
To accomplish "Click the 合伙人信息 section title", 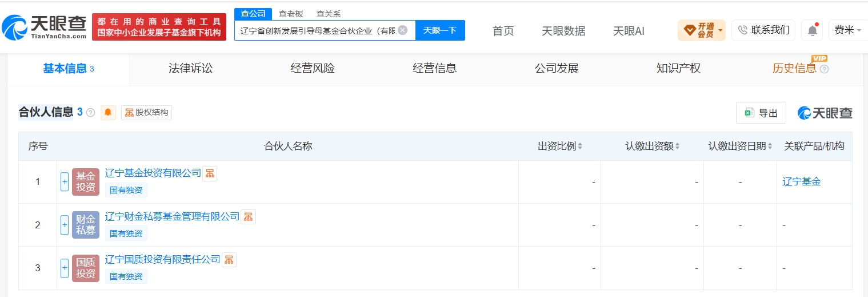I will tap(46, 112).
